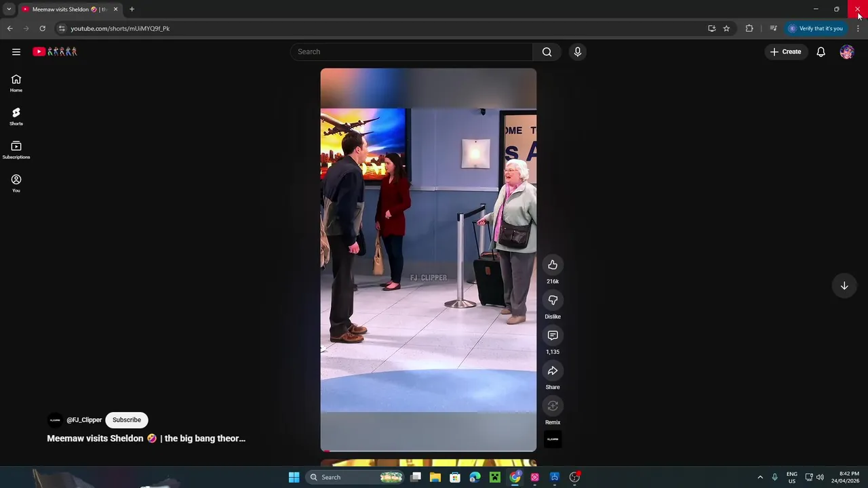Open Microsoft Store from taskbar

455,477
